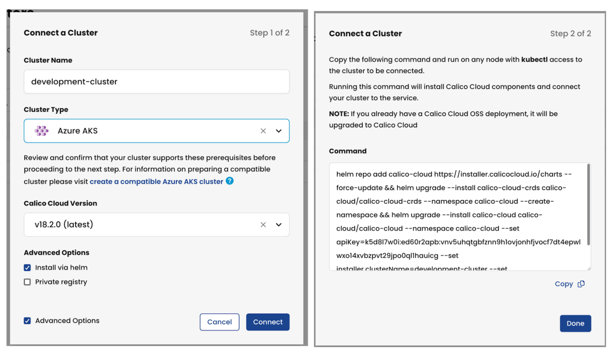612x364 pixels.
Task: Click the 'Step 2 of 2' text
Action: 571,33
